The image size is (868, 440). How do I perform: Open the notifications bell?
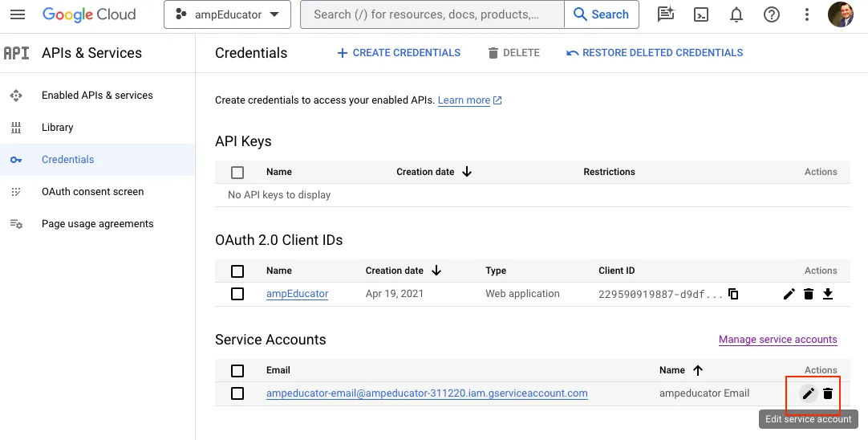pos(736,14)
